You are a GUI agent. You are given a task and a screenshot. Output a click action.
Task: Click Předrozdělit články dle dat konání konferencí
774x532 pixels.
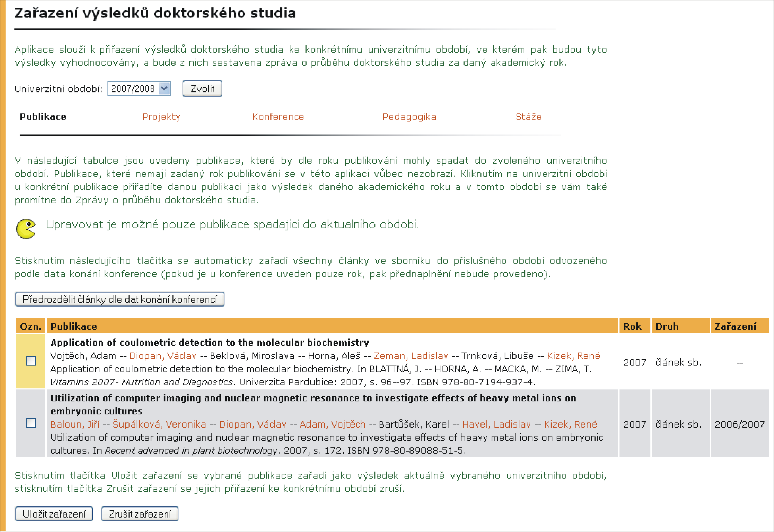(x=120, y=299)
